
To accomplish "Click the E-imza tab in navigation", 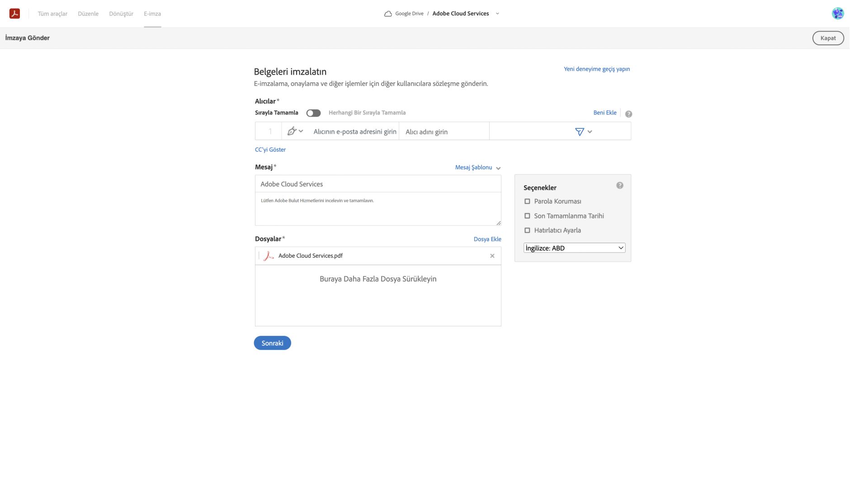I will coord(152,13).
